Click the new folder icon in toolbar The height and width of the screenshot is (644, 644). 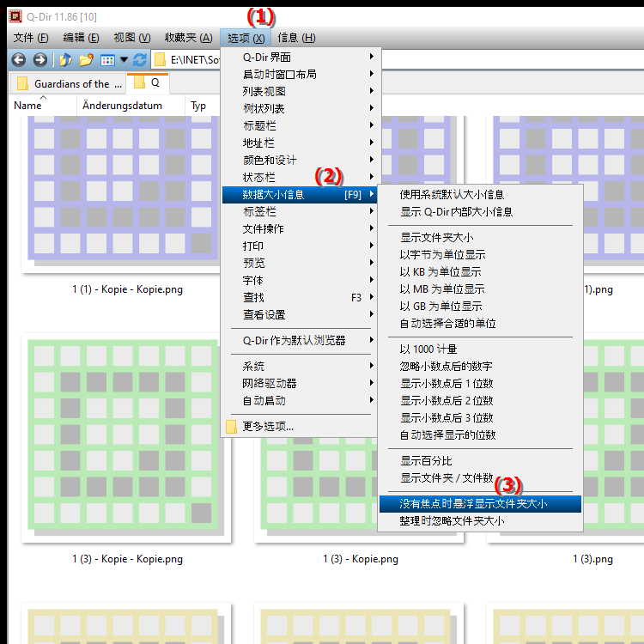click(x=86, y=60)
